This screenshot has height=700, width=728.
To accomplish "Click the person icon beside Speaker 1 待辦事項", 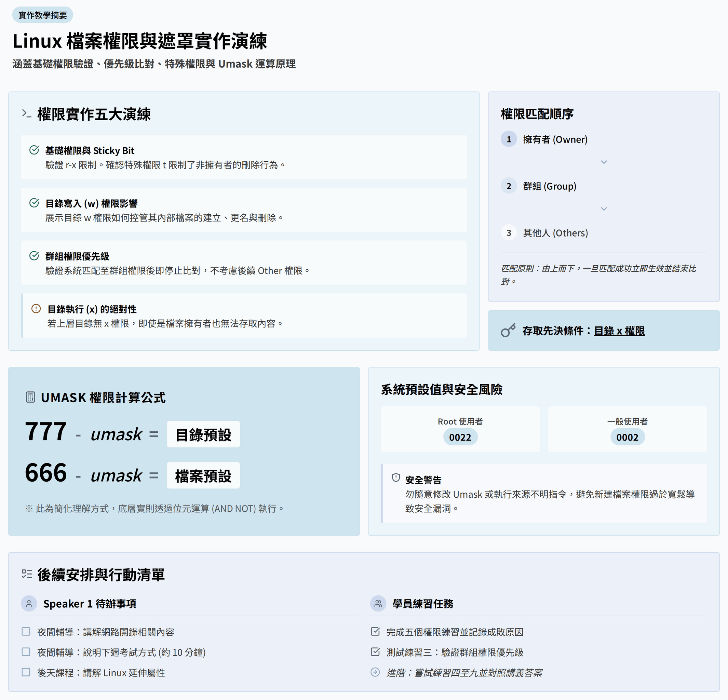I will click(x=29, y=604).
